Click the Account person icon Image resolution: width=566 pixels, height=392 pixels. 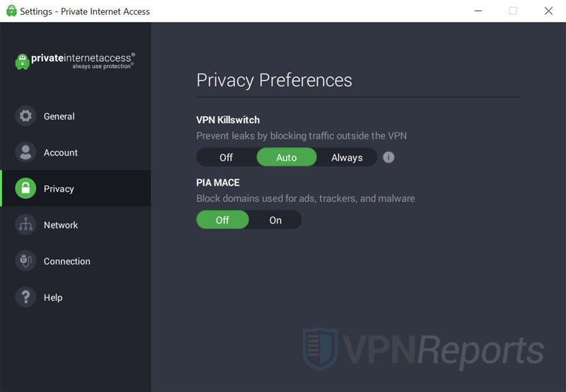(x=25, y=152)
